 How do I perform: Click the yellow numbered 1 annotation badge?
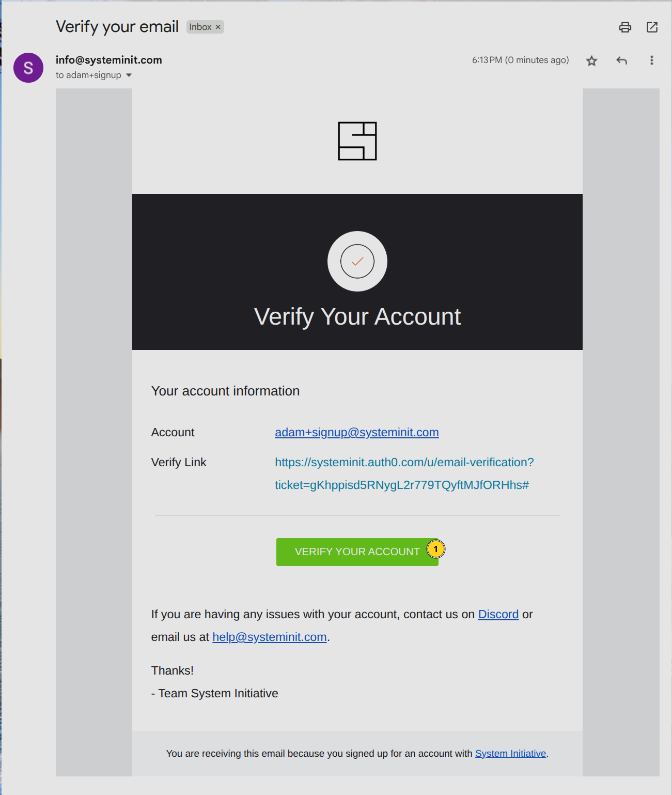pos(435,549)
